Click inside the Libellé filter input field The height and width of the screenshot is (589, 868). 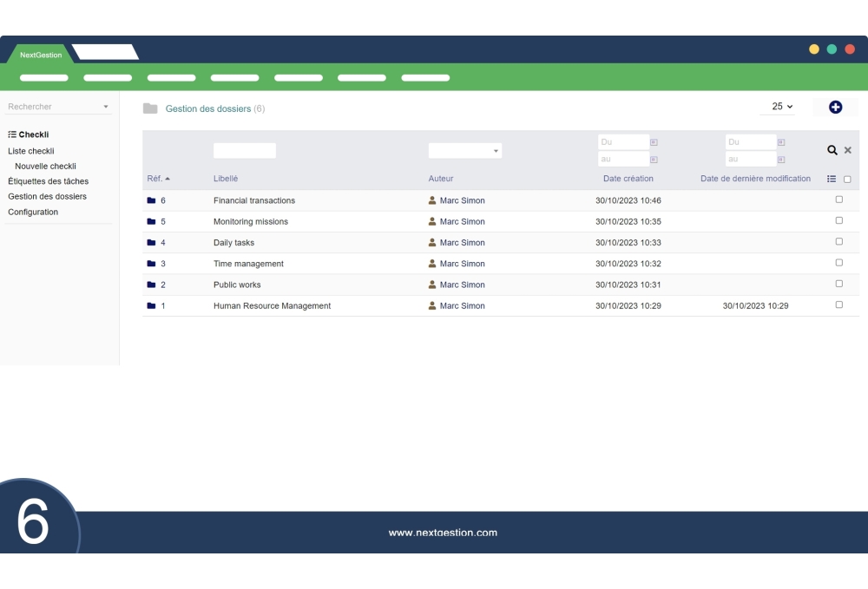(x=244, y=149)
